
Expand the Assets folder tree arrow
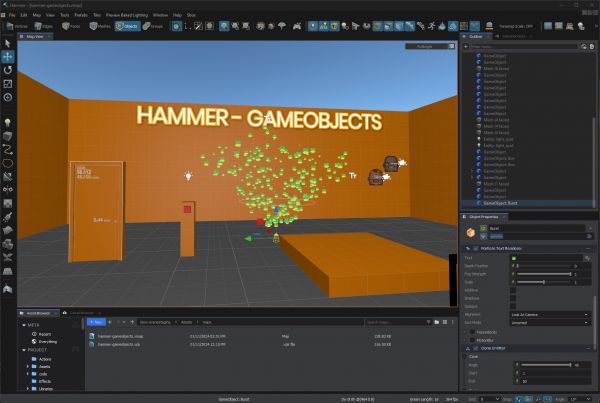point(28,367)
